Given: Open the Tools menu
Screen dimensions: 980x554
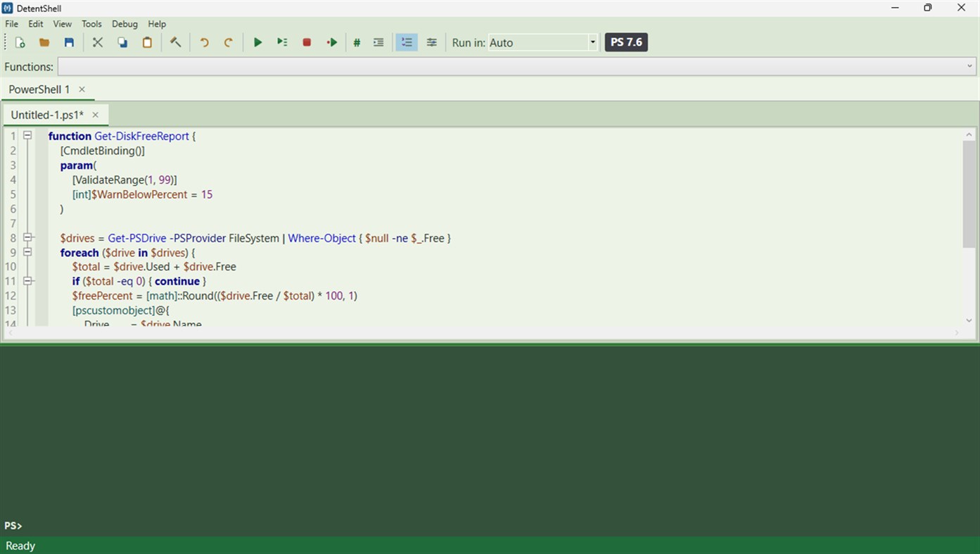Looking at the screenshot, I should coord(91,24).
